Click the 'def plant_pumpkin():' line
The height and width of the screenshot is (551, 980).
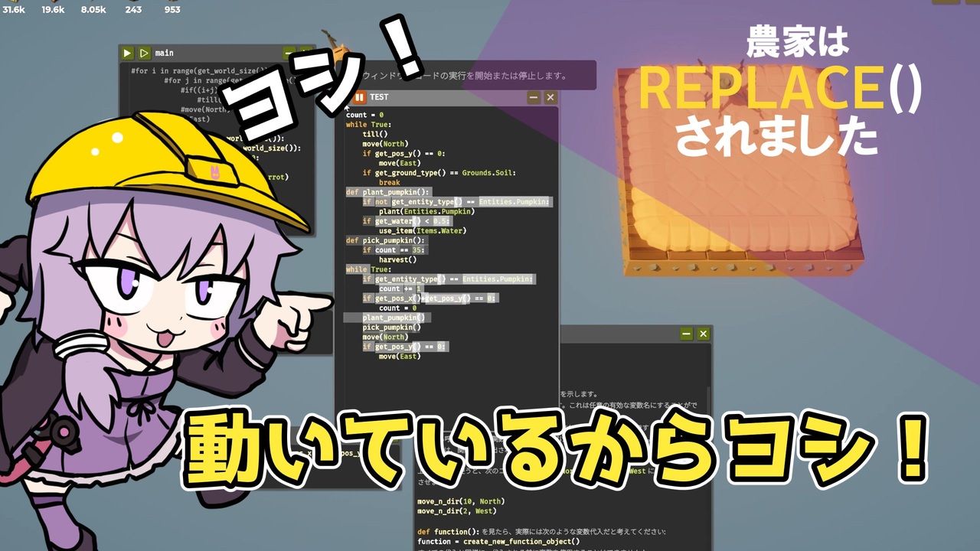tap(388, 192)
